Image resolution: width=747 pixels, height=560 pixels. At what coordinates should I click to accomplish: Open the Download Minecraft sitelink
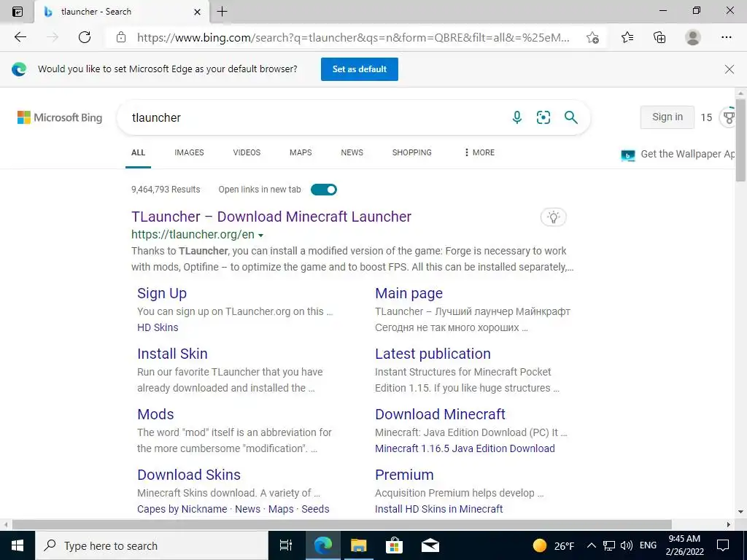pos(440,414)
